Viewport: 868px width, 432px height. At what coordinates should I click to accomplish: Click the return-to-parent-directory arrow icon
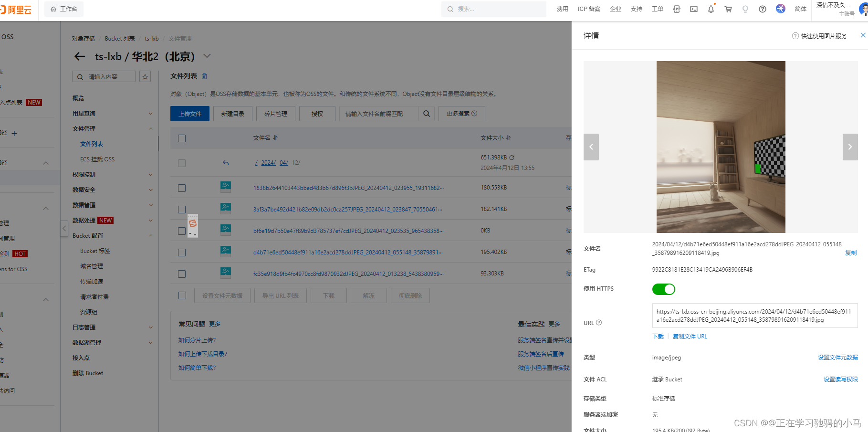click(226, 163)
